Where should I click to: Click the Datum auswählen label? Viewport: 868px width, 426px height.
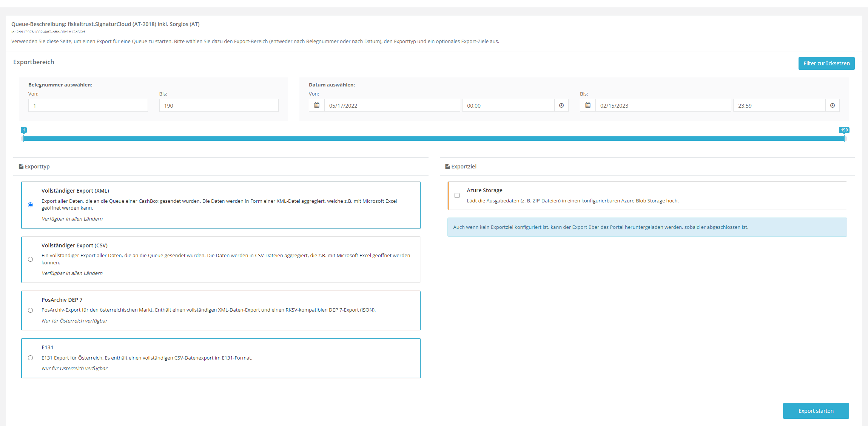pos(332,85)
